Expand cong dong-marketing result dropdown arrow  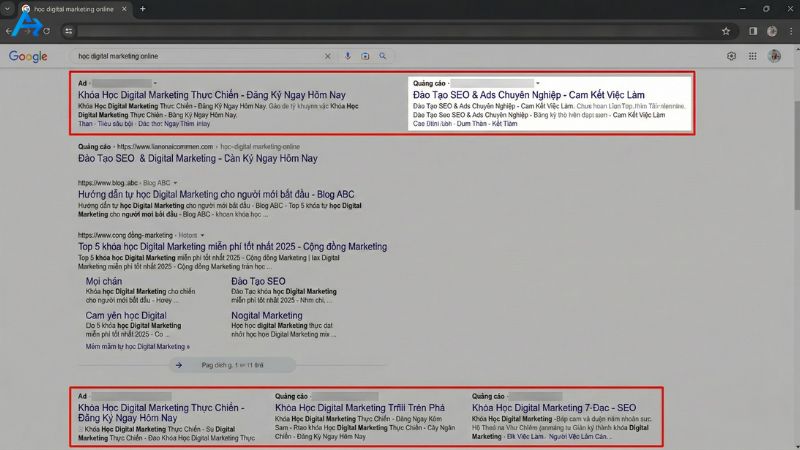[x=202, y=235]
